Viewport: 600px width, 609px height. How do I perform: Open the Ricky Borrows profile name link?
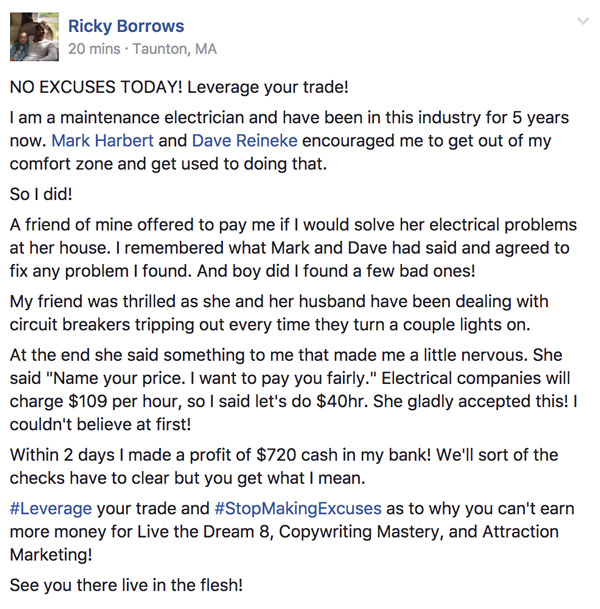pyautogui.click(x=126, y=26)
